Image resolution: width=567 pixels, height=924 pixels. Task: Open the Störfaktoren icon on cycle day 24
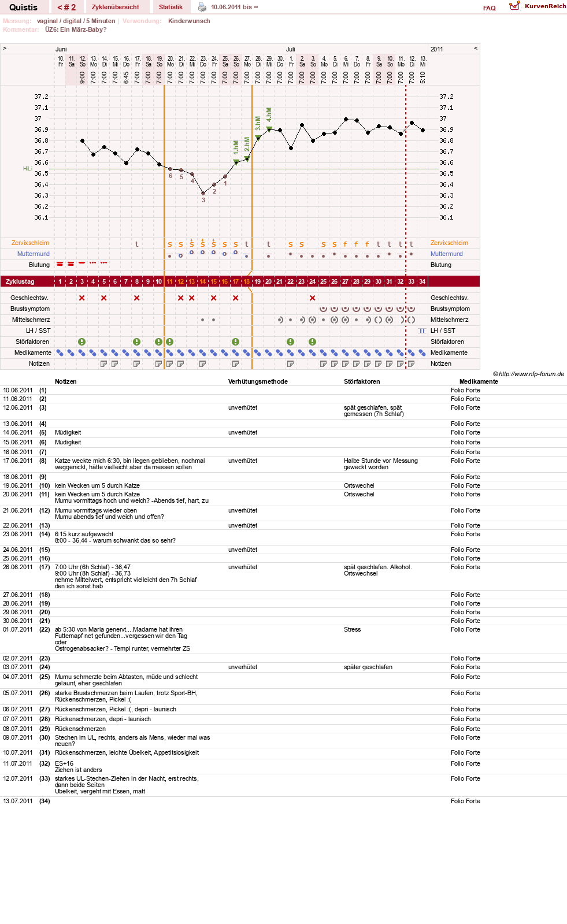click(x=313, y=342)
